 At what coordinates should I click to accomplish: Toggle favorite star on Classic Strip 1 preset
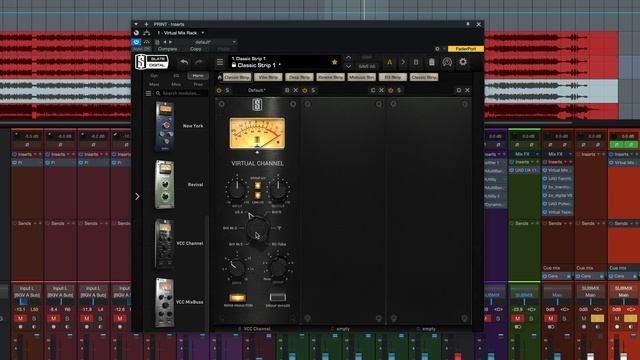[x=334, y=62]
